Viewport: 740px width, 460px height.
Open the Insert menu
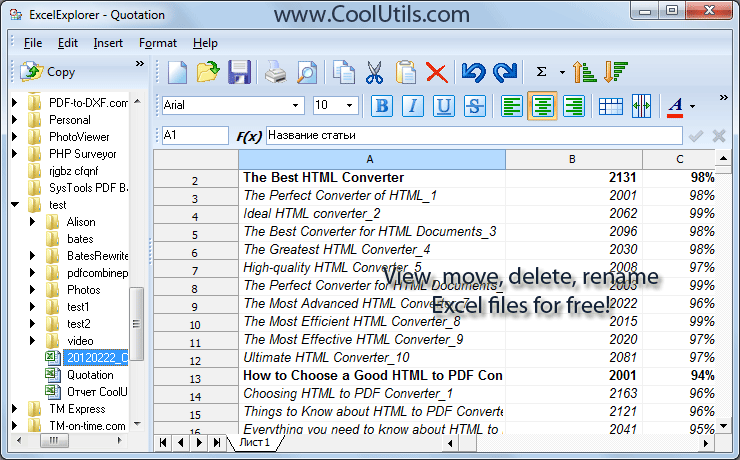108,43
